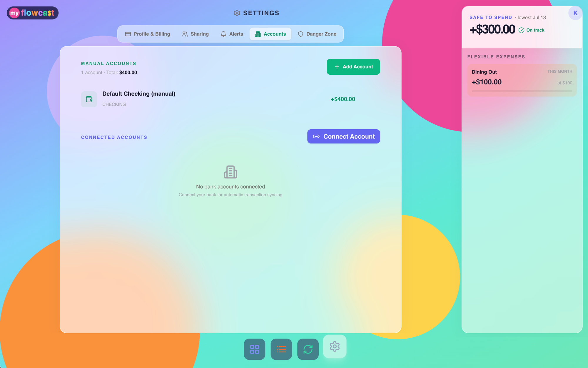This screenshot has height=368, width=588.
Task: Click the Manual Accounts heading
Action: 108,63
